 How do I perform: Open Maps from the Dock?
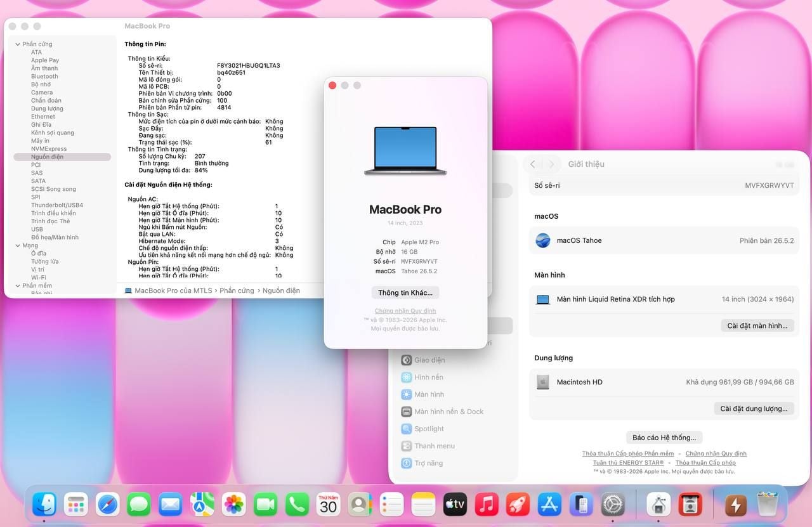(x=202, y=505)
